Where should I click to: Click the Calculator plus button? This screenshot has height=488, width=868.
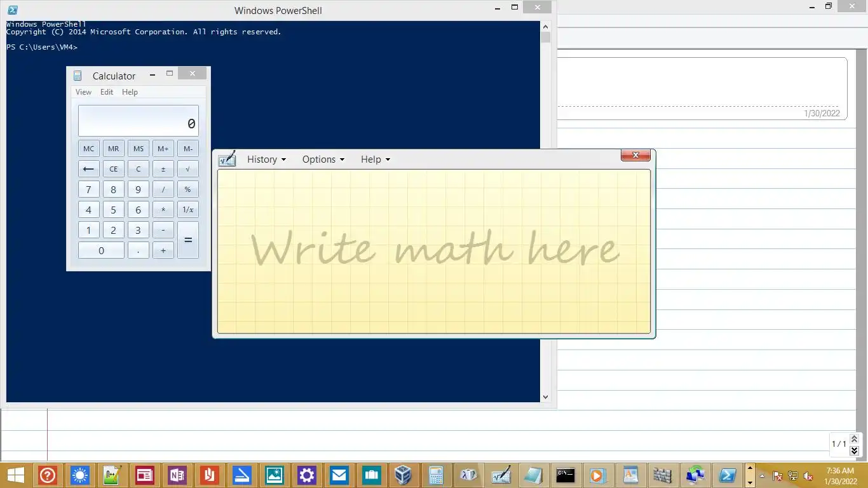(x=163, y=250)
